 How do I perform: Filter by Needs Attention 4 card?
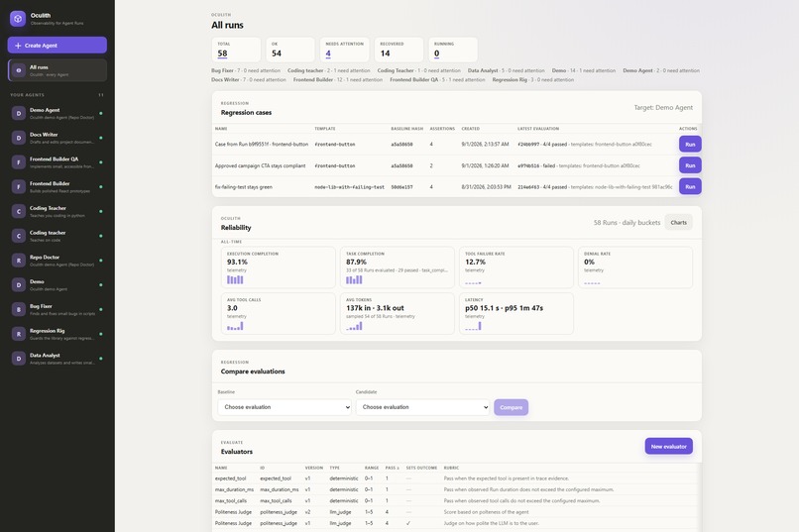pyautogui.click(x=344, y=50)
